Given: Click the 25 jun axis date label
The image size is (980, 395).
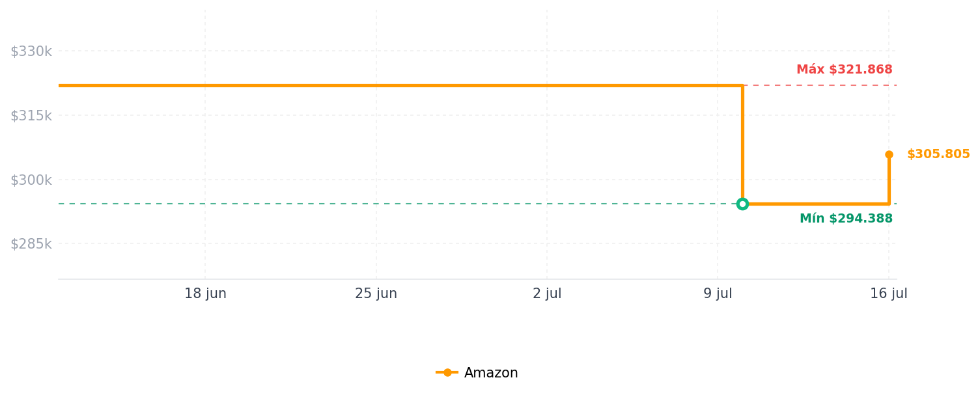Looking at the screenshot, I should coord(376,293).
